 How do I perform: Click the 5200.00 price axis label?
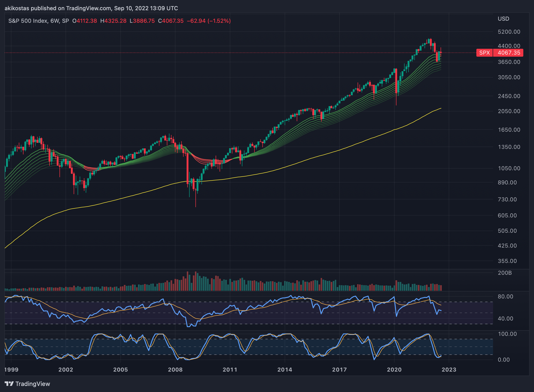tap(509, 32)
